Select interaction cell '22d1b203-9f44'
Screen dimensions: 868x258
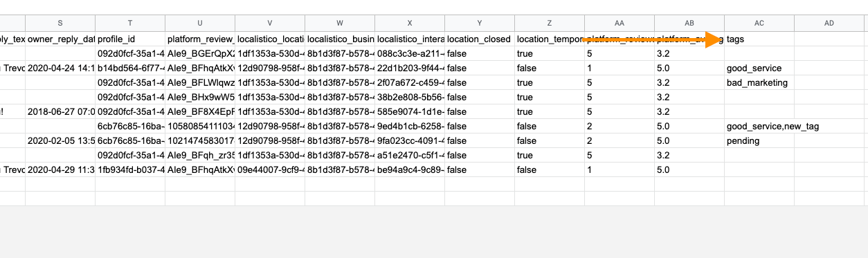click(x=410, y=68)
